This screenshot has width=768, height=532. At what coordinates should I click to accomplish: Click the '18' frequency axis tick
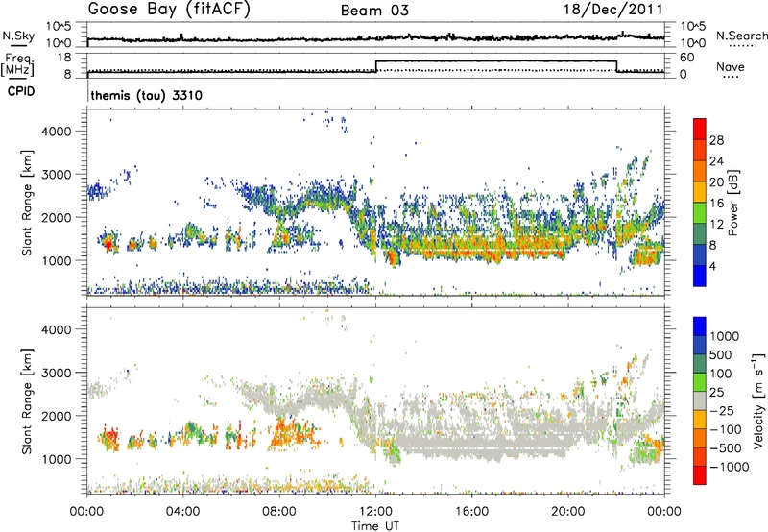(64, 58)
